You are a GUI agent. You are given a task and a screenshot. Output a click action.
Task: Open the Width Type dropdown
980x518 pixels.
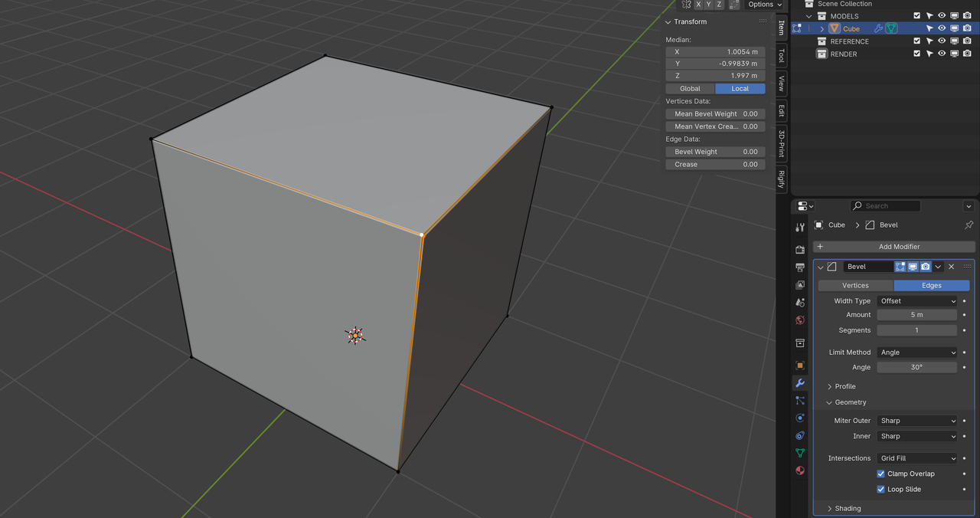point(917,301)
